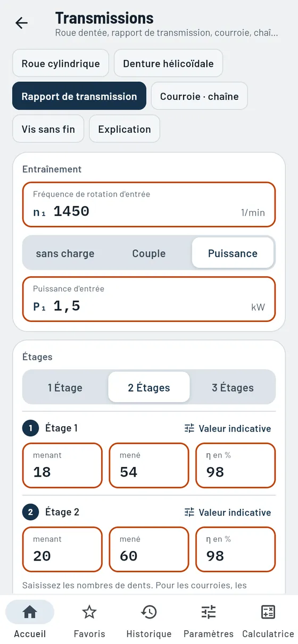298x644 pixels.
Task: Select 1 Étage segment
Action: 65,387
